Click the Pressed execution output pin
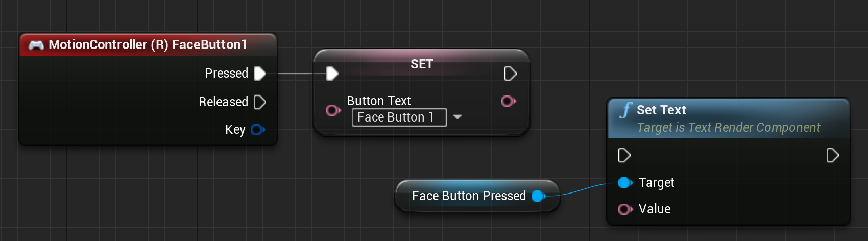Screen dimensions: 868x241 pyautogui.click(x=260, y=74)
